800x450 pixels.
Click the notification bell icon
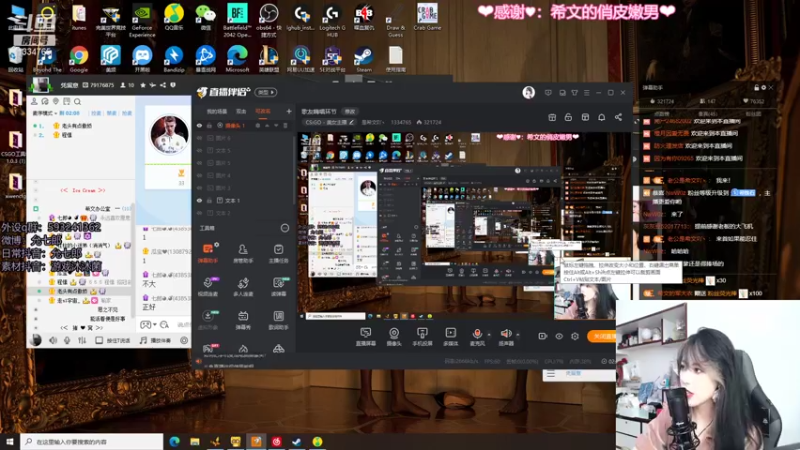click(x=602, y=117)
